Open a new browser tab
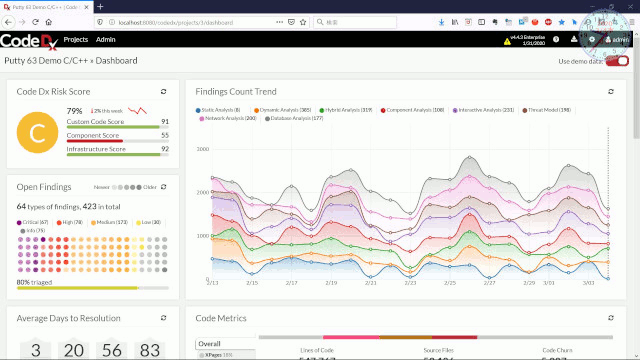 click(100, 7)
